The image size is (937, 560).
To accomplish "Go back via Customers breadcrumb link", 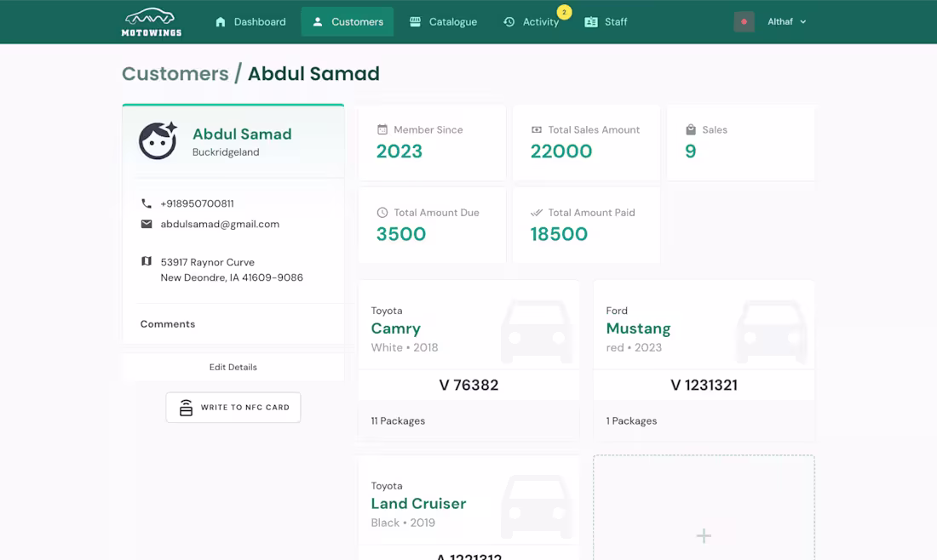I will (175, 73).
